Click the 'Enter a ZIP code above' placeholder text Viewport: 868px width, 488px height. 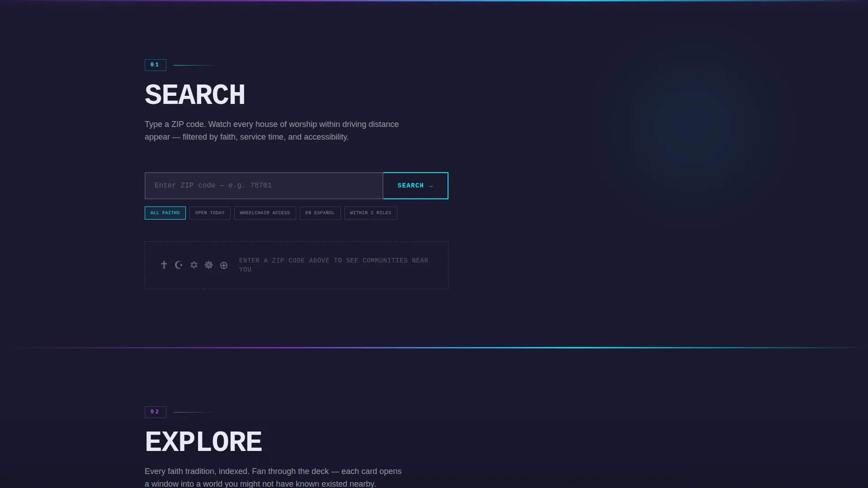tap(334, 265)
